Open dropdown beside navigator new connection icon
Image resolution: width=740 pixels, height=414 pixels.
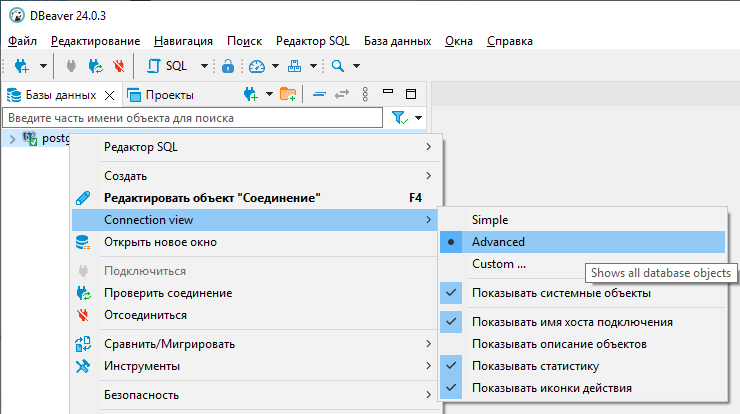coord(269,94)
